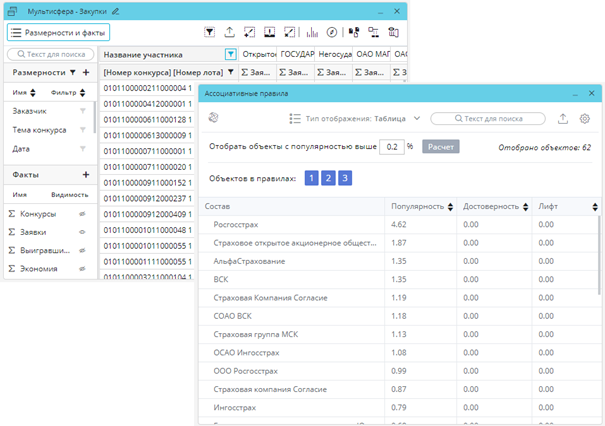Add a new fact with plus icon

(x=85, y=175)
